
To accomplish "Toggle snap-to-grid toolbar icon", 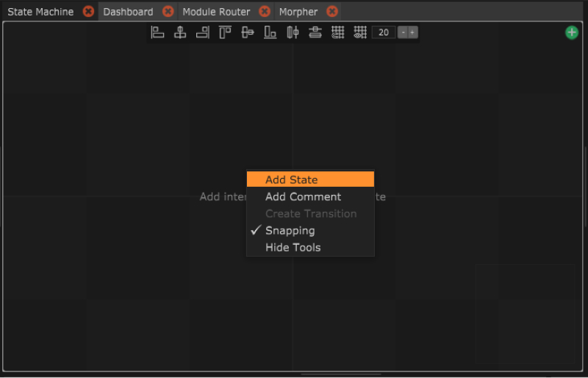I will pos(337,32).
